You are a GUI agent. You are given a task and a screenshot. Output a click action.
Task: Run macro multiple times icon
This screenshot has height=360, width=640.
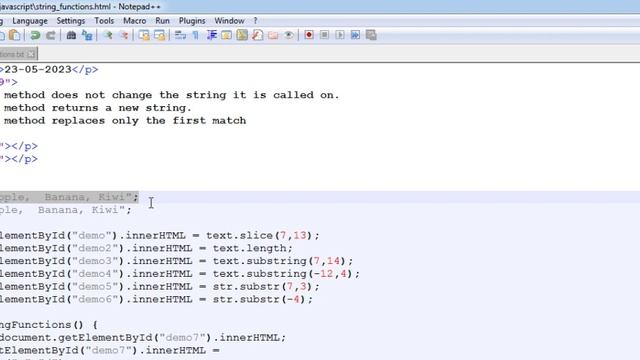pos(356,36)
